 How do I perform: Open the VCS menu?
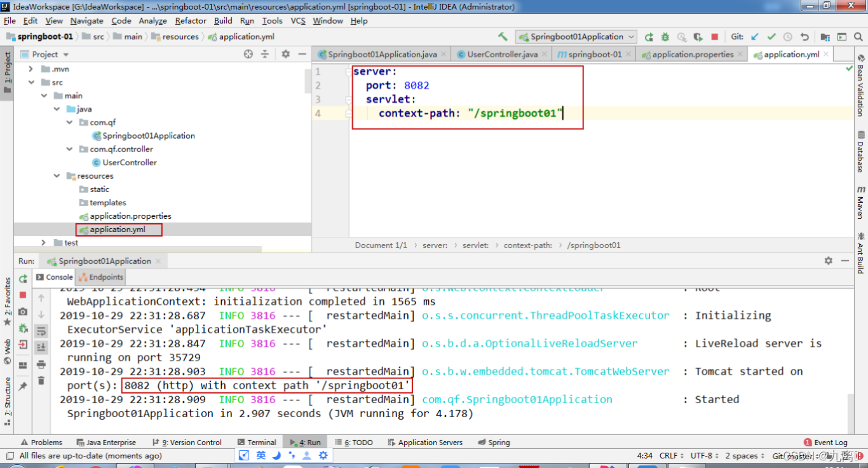click(x=298, y=20)
